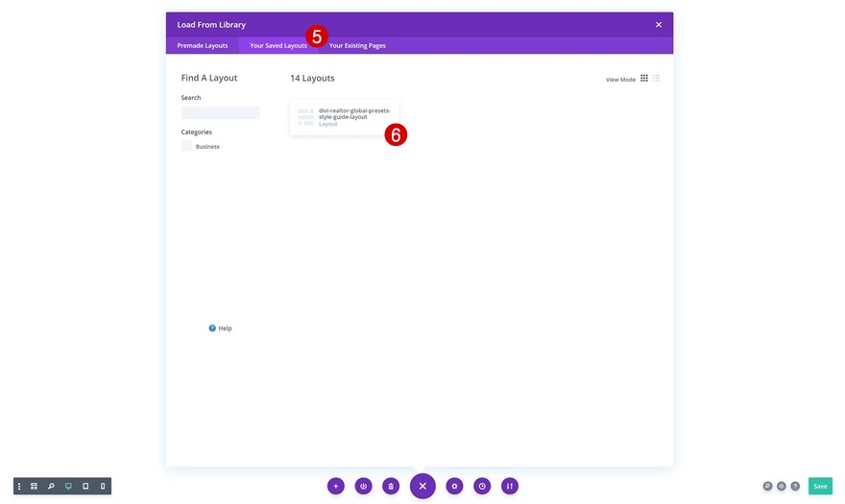Click the green Save button
Screen dimensions: 845x504
point(820,486)
